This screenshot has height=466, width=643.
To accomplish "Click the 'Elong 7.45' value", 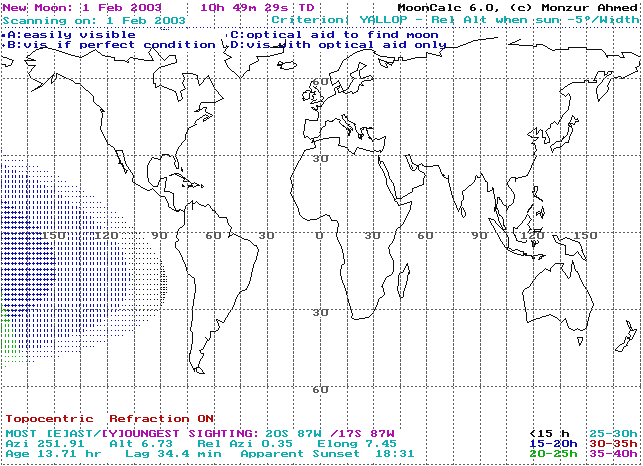I will (x=357, y=444).
